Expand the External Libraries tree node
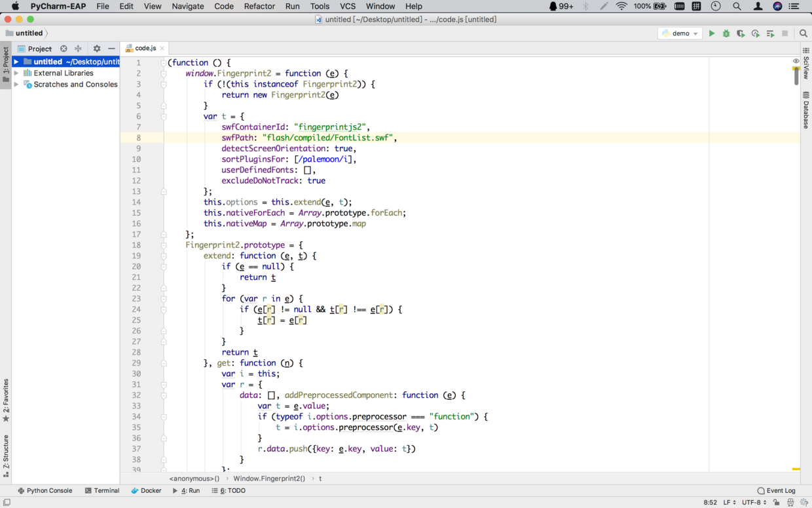Viewport: 812px width, 508px height. point(16,73)
